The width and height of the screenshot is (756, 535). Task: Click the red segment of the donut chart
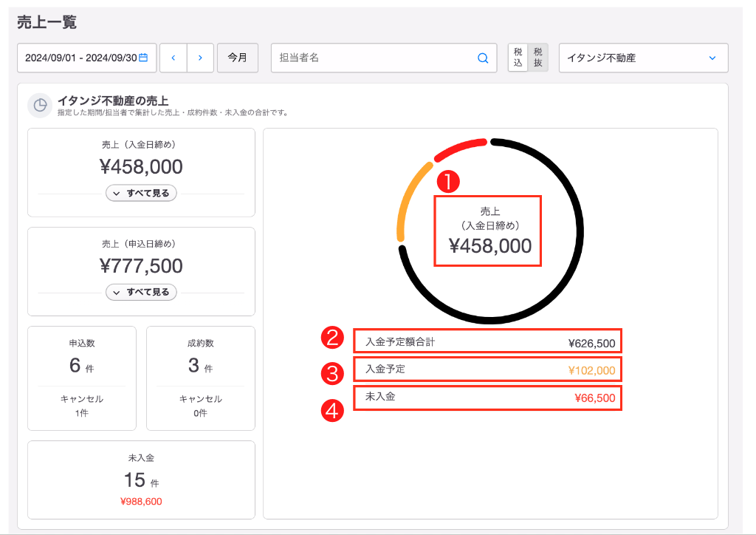click(461, 148)
